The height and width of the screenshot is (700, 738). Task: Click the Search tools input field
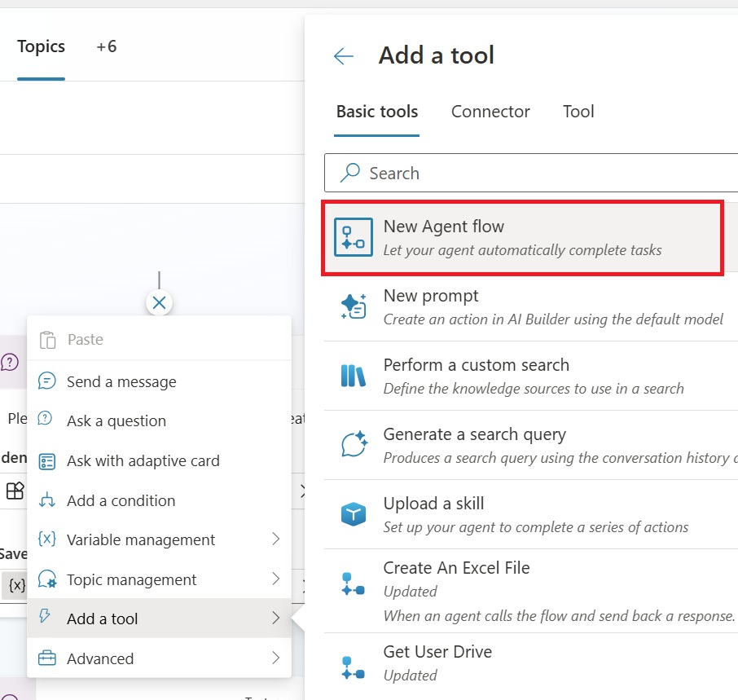click(x=538, y=173)
